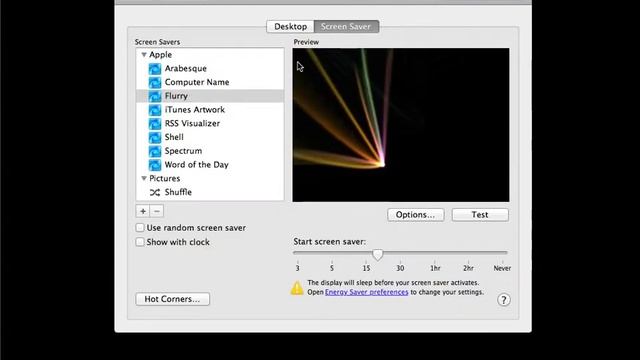
Task: Enable Show with clock checkbox
Action: (x=140, y=242)
